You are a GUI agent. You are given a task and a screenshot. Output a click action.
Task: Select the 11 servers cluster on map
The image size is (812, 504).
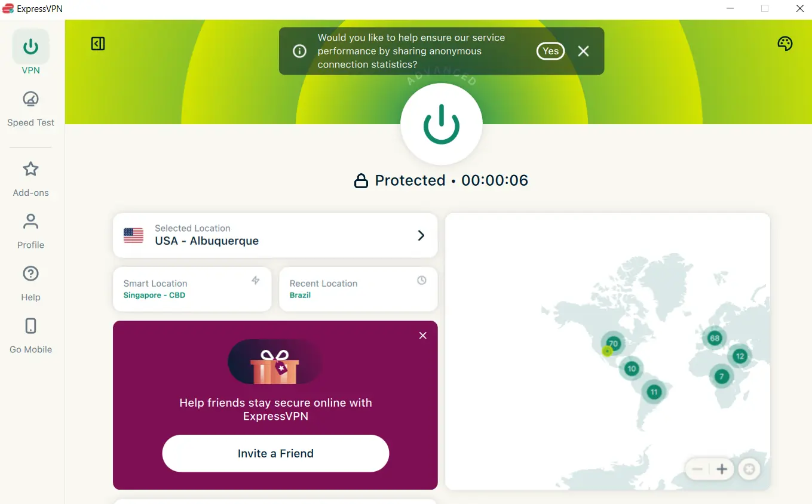(654, 392)
